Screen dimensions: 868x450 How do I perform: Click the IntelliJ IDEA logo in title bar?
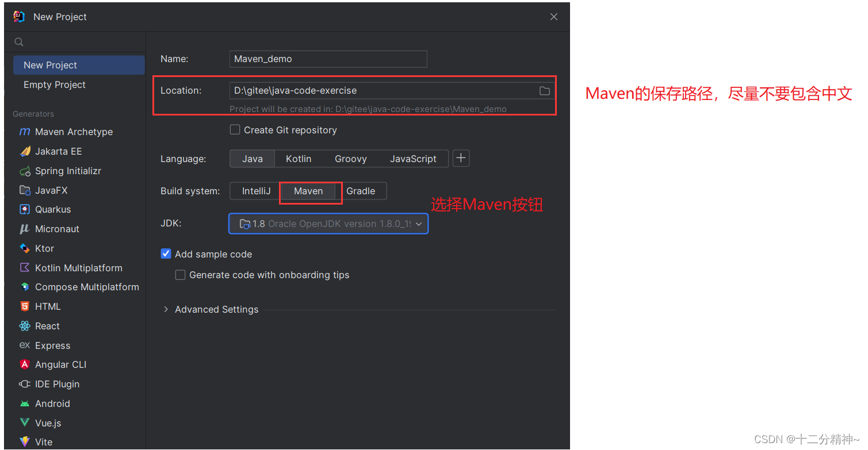19,17
